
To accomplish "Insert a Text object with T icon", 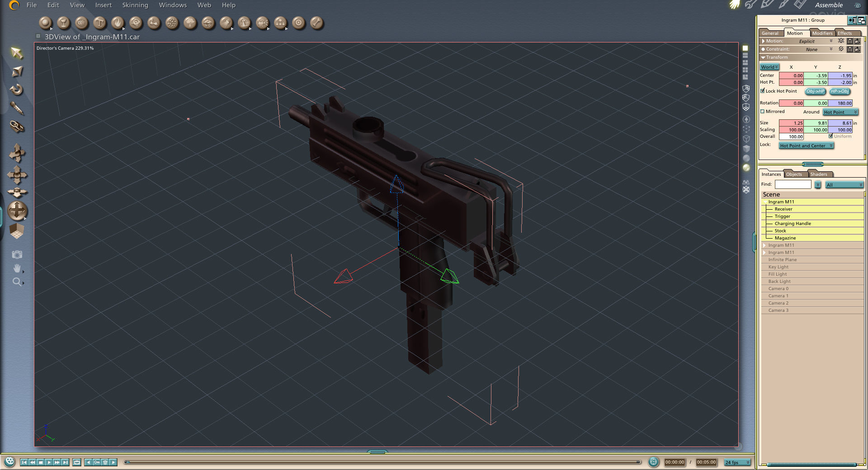I will [x=99, y=23].
